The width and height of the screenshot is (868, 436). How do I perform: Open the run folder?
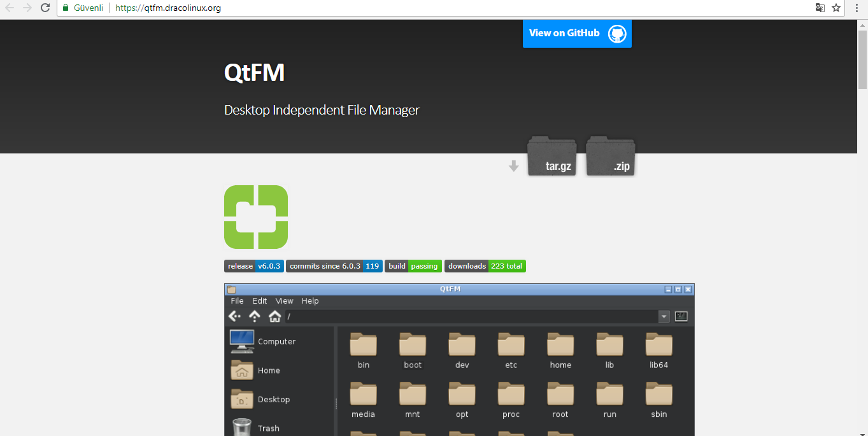[609, 400]
